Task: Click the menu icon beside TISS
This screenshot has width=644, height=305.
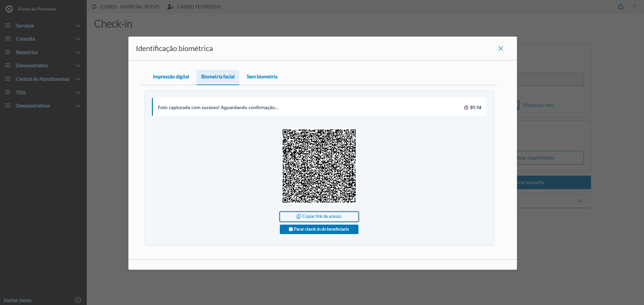Action: click(7, 92)
